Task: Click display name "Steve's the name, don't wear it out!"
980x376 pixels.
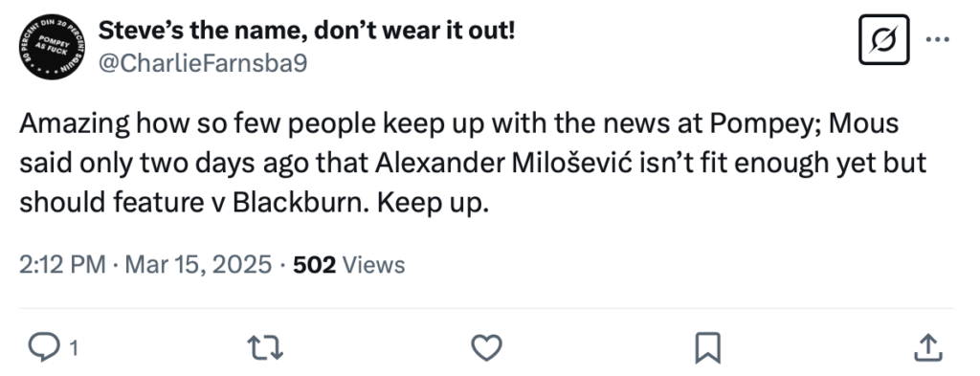Action: click(x=306, y=30)
